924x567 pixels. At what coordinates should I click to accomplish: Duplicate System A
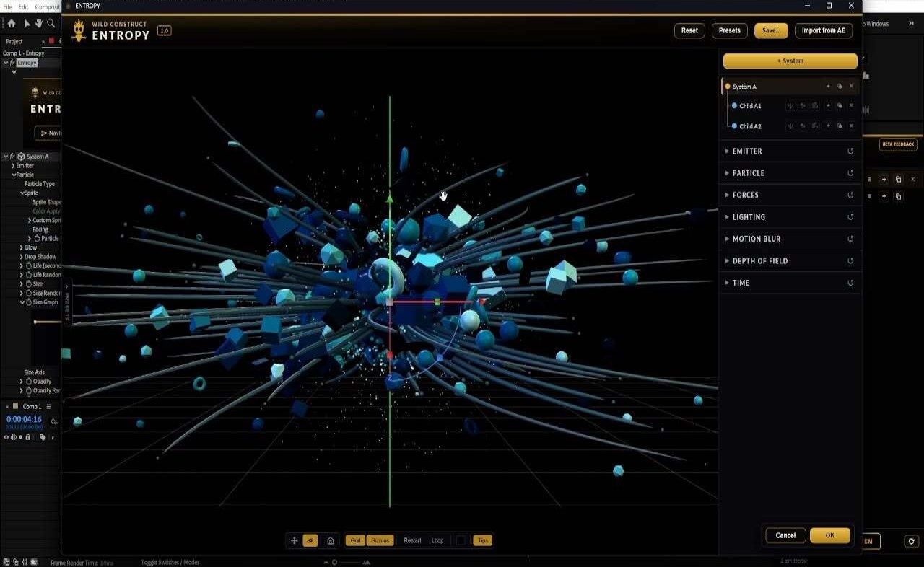point(840,87)
